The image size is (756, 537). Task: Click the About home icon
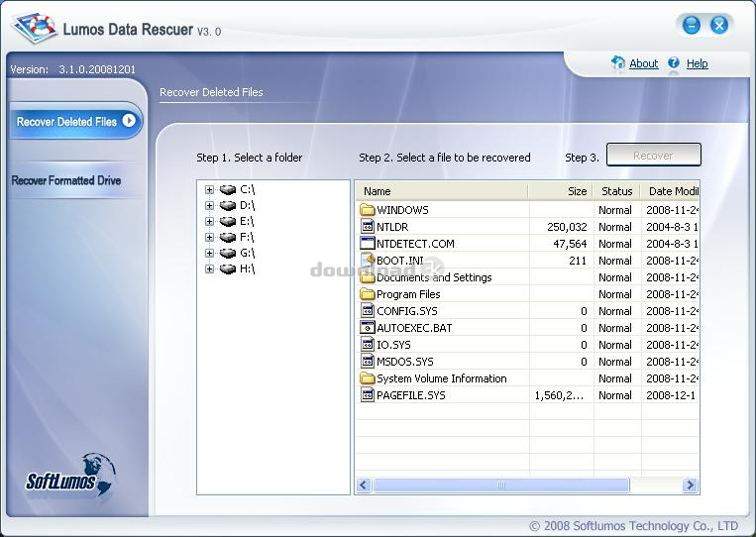click(x=617, y=62)
